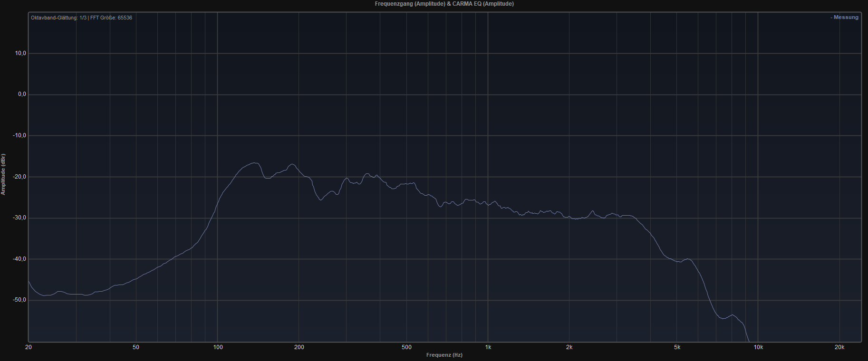868x361 pixels.
Task: Click the 5k label on the frequency axis
Action: pos(677,347)
